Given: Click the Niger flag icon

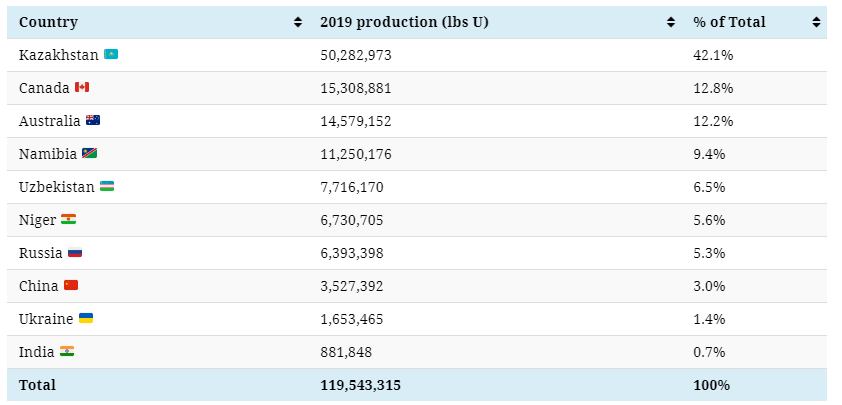Looking at the screenshot, I should point(68,220).
